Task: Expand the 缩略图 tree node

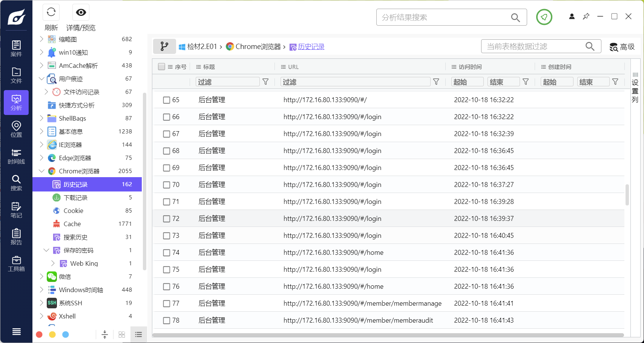Action: [x=41, y=39]
